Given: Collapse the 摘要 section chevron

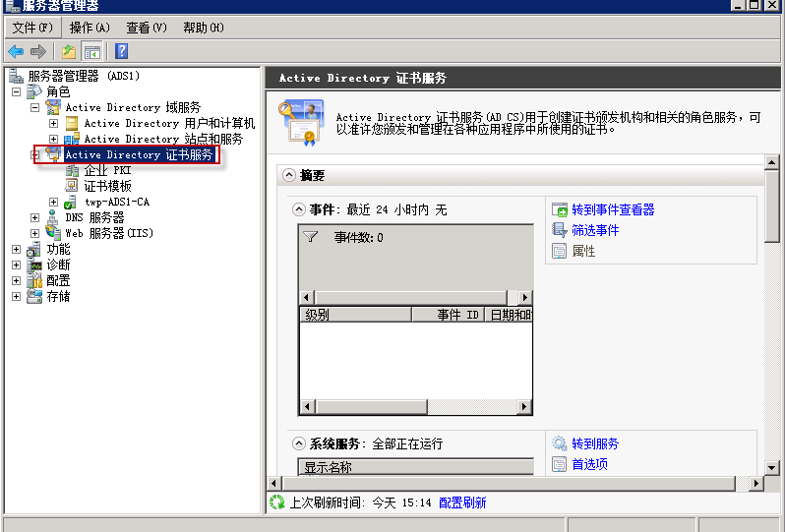Looking at the screenshot, I should pos(289,175).
